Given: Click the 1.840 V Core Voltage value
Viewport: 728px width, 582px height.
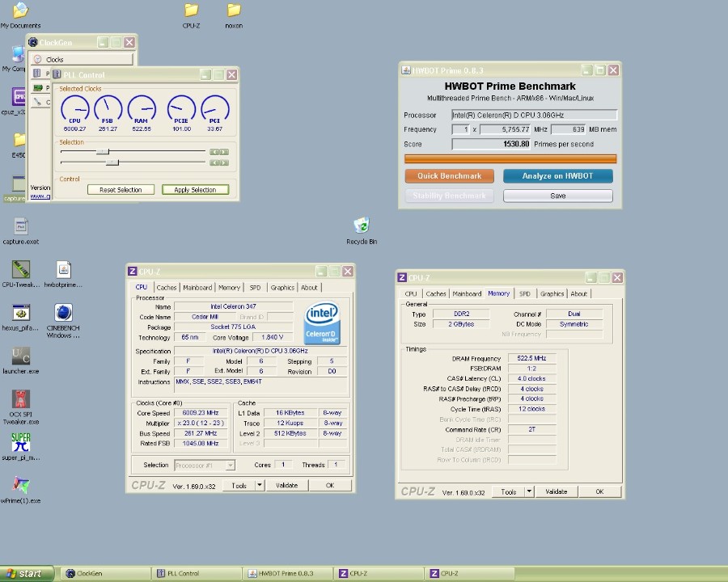Looking at the screenshot, I should point(273,337).
